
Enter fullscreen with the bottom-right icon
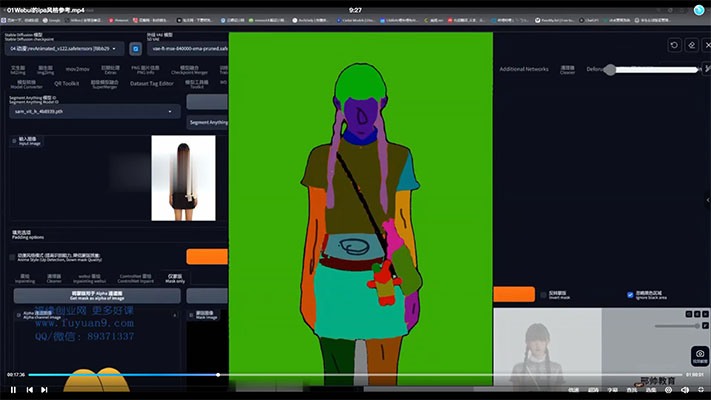699,389
